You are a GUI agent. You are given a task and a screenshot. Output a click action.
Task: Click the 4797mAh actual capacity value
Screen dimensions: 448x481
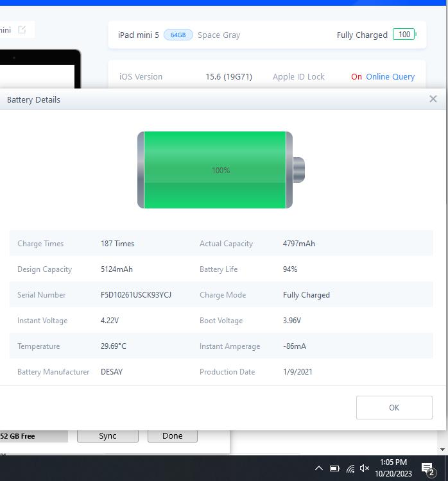298,244
